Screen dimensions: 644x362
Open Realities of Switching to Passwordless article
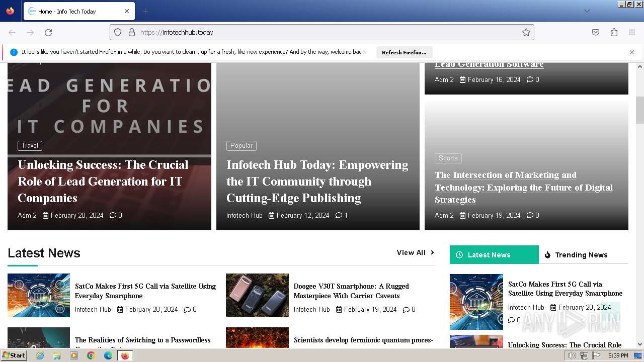click(143, 342)
